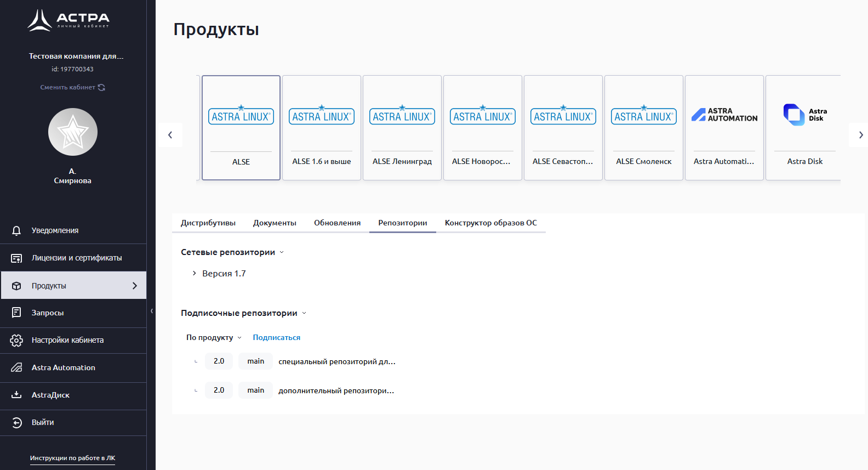The height and width of the screenshot is (470, 868).
Task: Open Настройки кабинета via gear icon
Action: (x=16, y=340)
